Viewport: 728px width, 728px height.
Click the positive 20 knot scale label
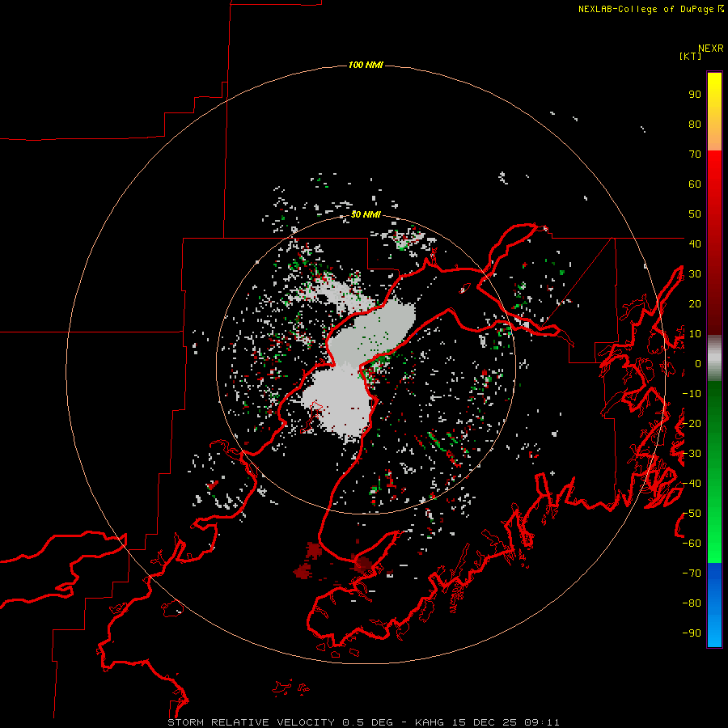point(695,303)
